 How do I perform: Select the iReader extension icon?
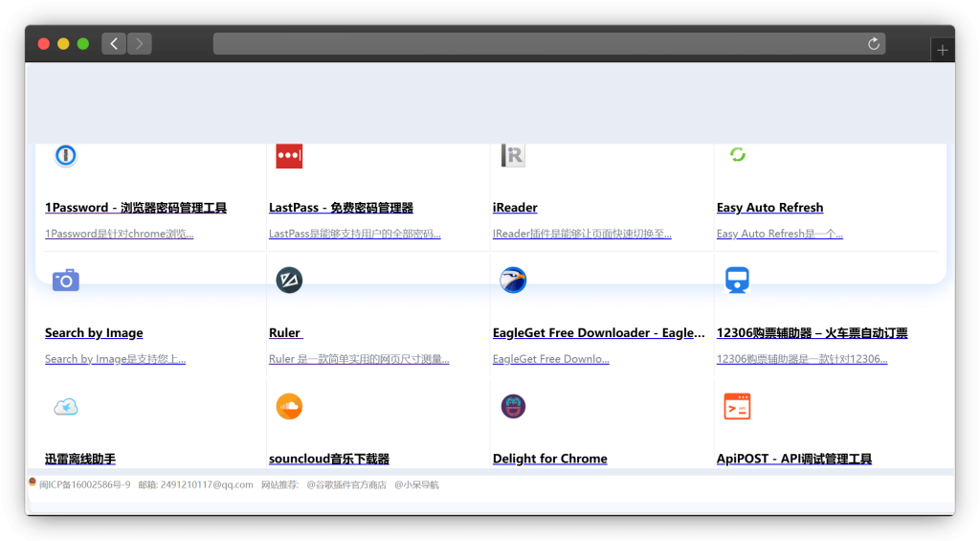point(513,155)
